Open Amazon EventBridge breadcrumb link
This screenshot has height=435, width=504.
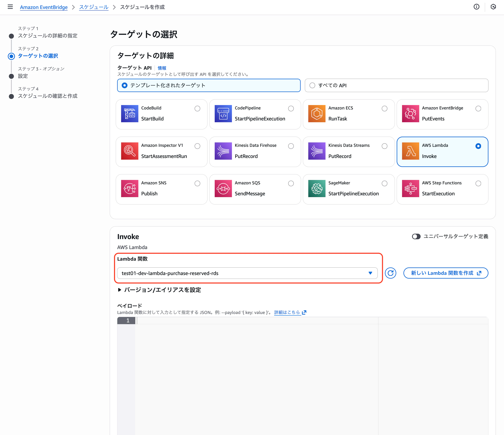coord(44,7)
